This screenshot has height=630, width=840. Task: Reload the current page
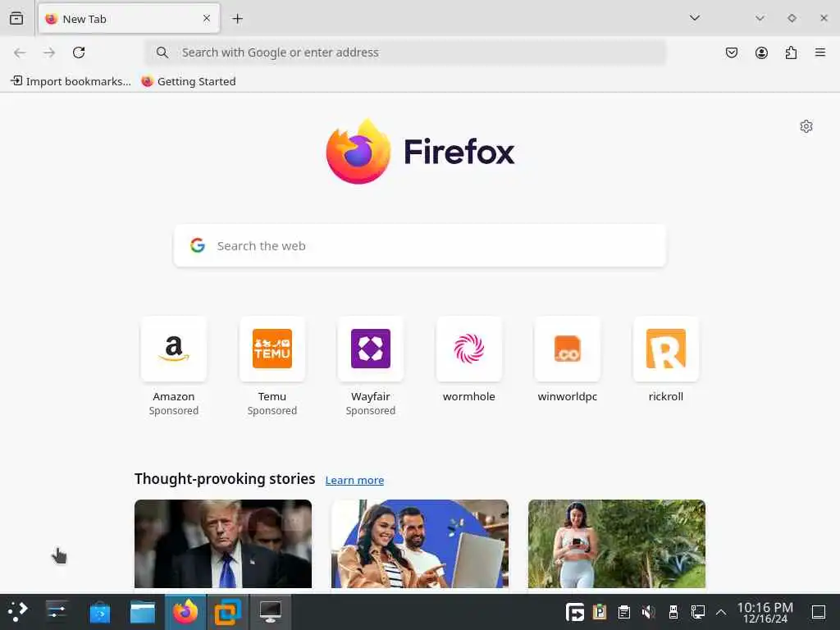(79, 52)
